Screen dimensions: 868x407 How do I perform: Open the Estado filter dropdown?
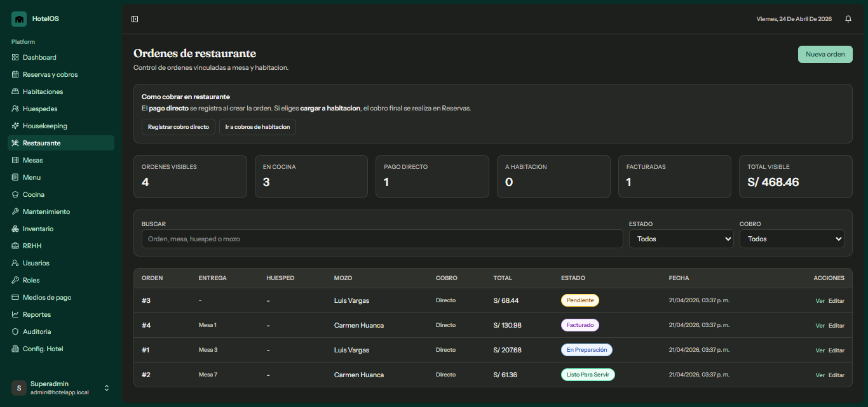(x=681, y=239)
